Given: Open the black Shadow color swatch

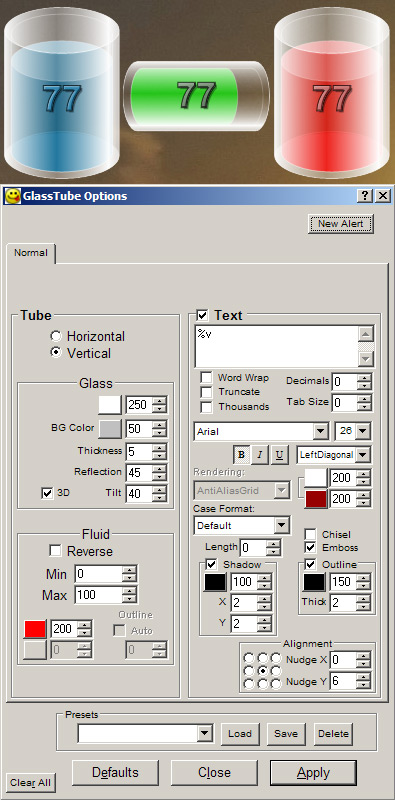Looking at the screenshot, I should click(x=215, y=582).
